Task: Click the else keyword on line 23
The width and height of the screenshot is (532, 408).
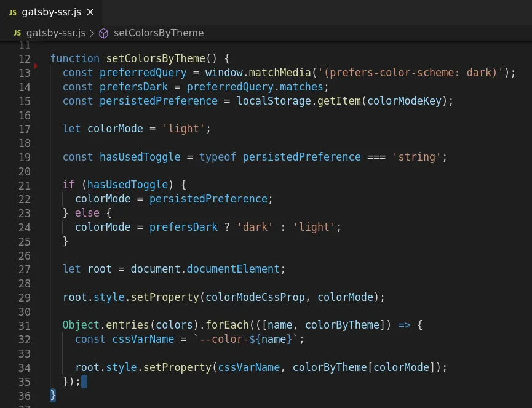Action: point(87,213)
